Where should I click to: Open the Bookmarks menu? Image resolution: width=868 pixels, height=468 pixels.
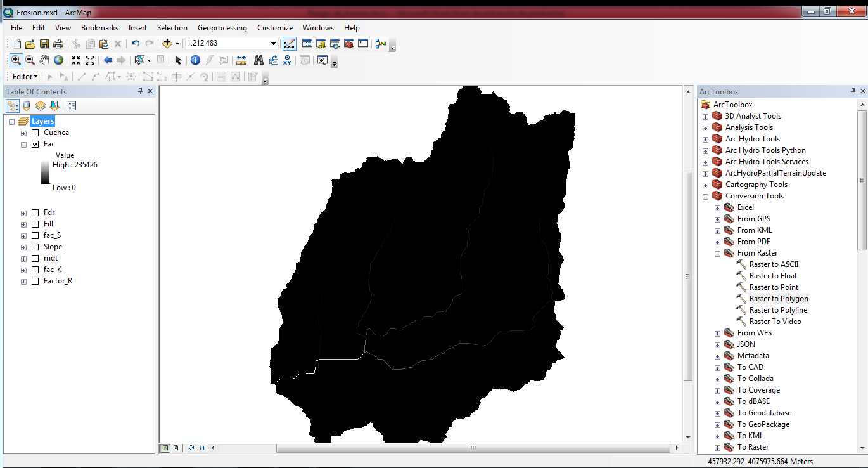99,28
